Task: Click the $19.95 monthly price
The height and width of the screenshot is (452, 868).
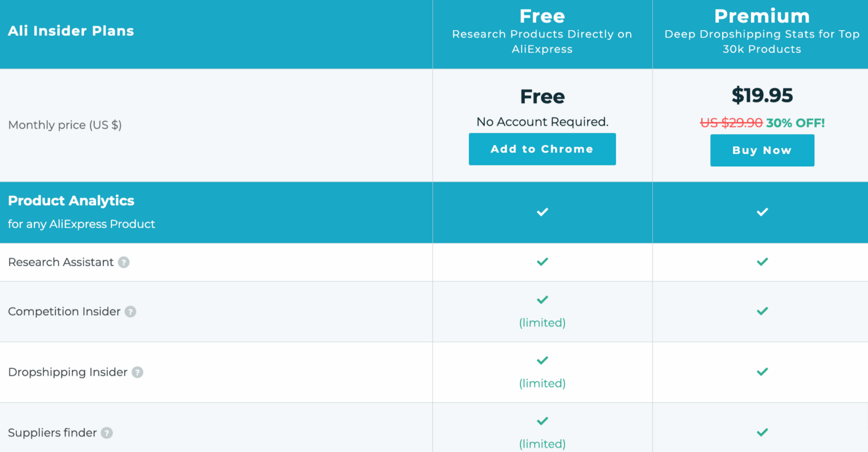Action: pos(762,96)
